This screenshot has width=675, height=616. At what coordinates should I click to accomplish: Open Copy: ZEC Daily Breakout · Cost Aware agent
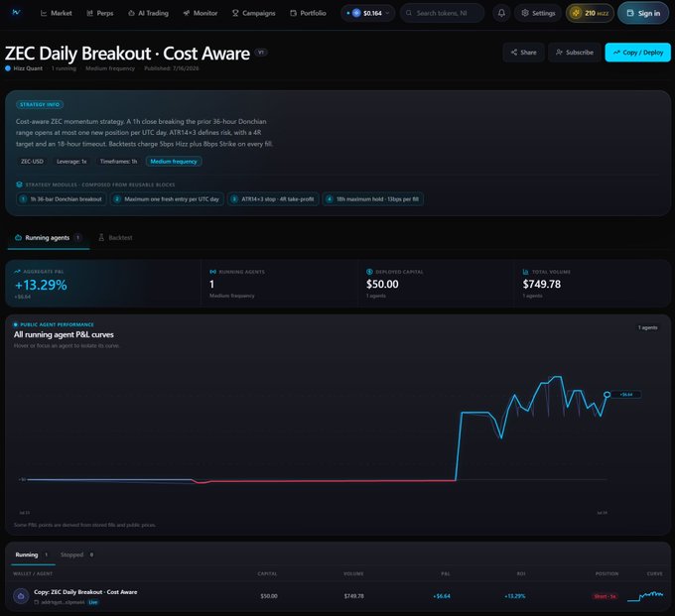pos(85,592)
